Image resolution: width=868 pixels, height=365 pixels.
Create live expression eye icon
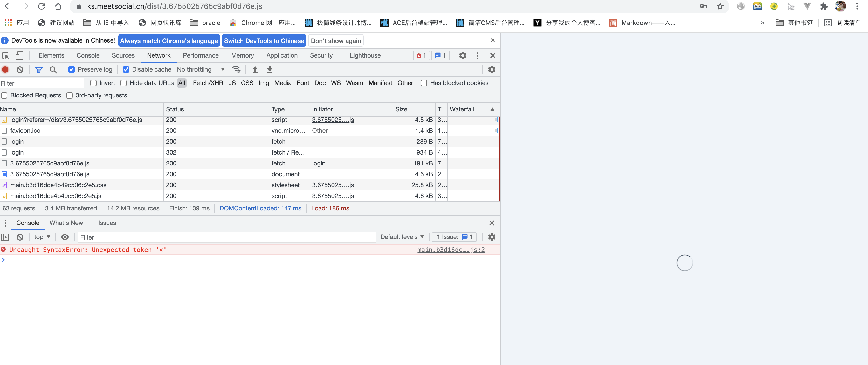point(65,237)
